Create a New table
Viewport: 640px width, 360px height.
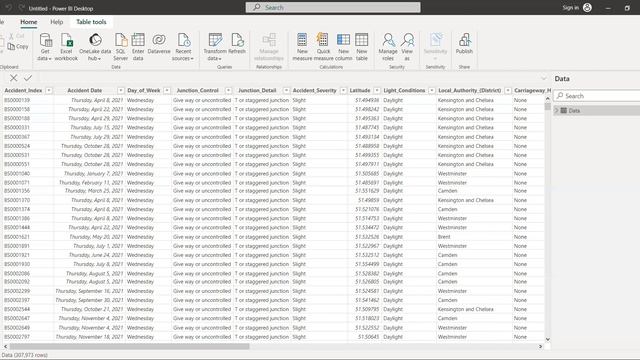pos(362,47)
